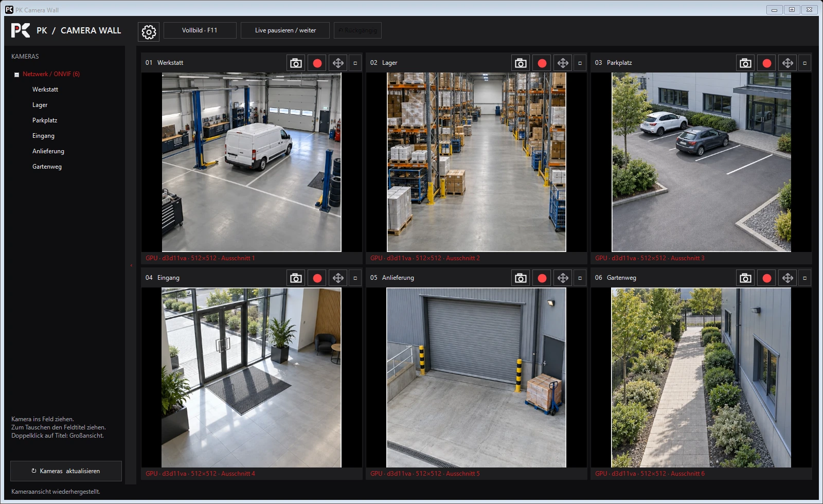The image size is (823, 504).
Task: Take snapshot of Lager camera
Action: point(521,63)
